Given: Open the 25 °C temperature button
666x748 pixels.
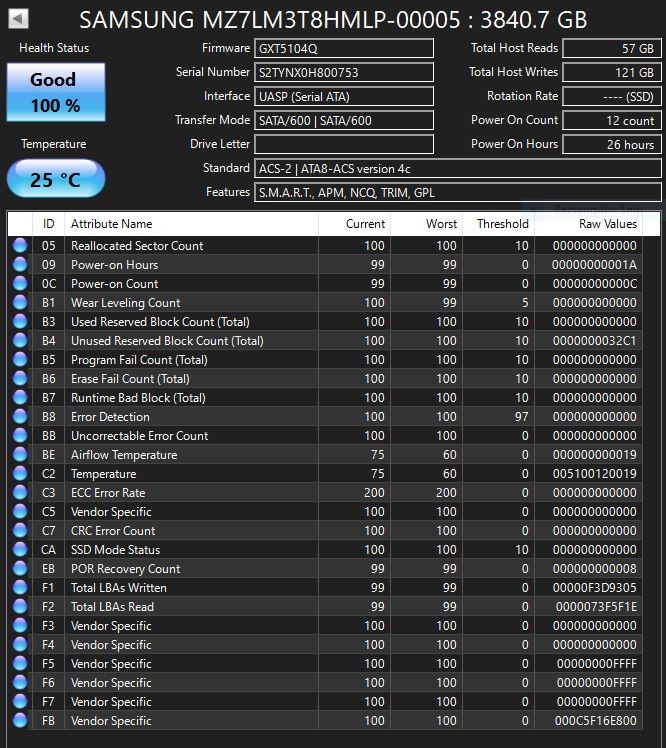Looking at the screenshot, I should (56, 179).
